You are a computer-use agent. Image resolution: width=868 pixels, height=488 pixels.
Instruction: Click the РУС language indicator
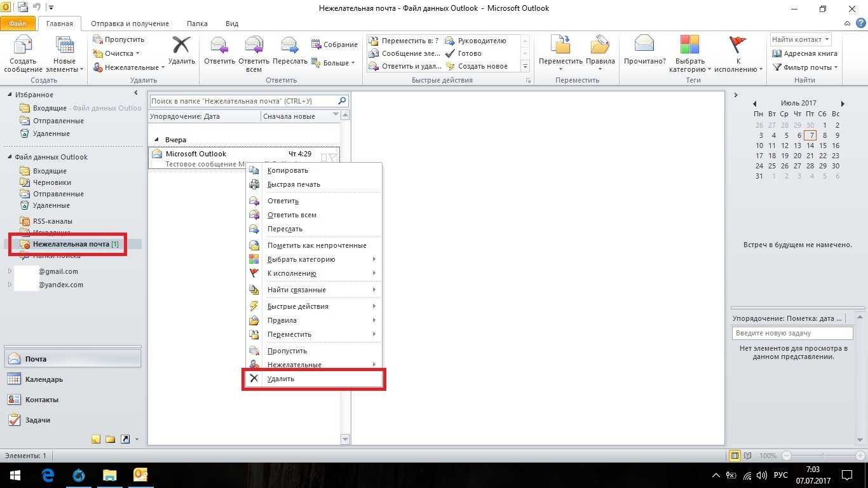780,475
